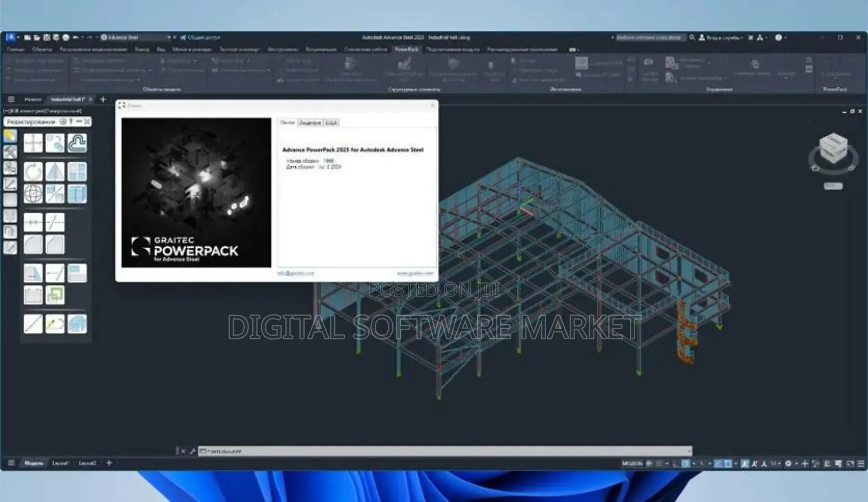Image resolution: width=868 pixels, height=502 pixels.
Task: Open the Объекты ribbon tab
Action: 42,49
